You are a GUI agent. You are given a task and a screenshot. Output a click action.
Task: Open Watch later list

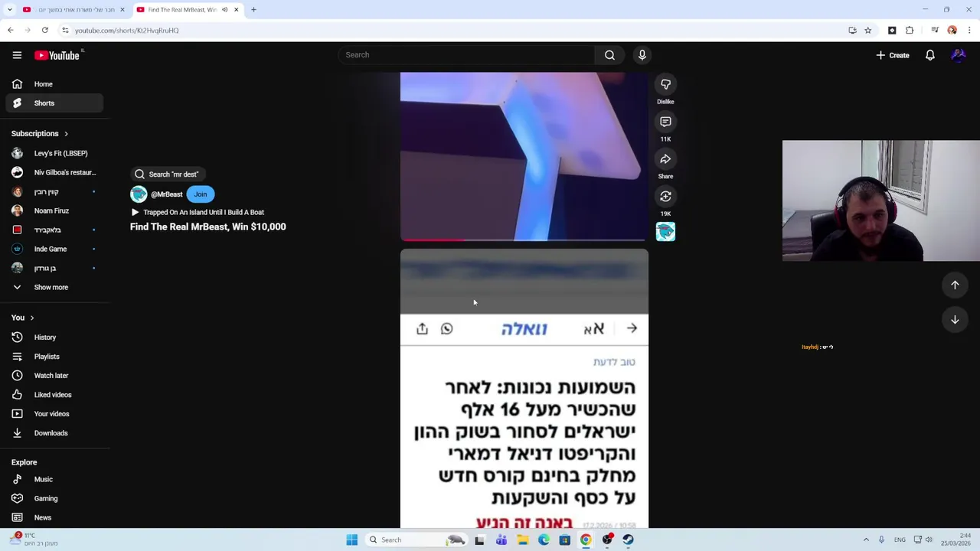tap(54, 376)
